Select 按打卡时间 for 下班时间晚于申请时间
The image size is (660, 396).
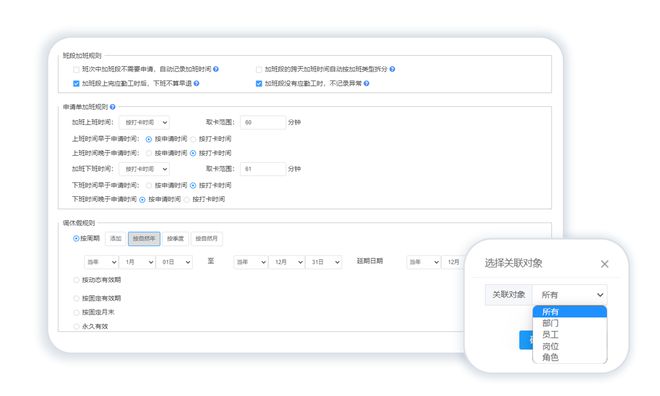[186, 199]
